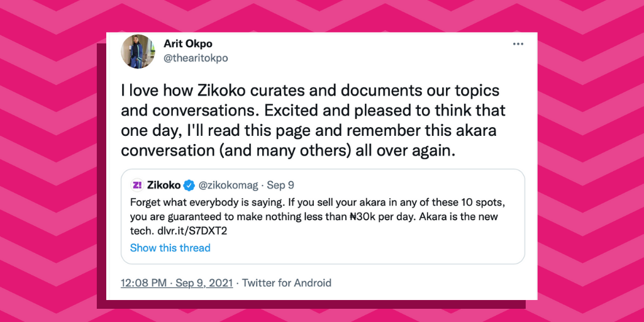Screen dimensions: 644x322
Task: Click the dark maroon shadow behind the card
Action: [101, 189]
